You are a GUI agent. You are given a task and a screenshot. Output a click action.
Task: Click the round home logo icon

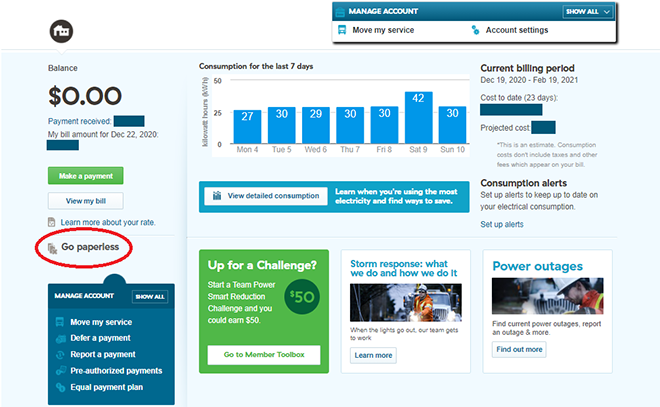[x=62, y=31]
